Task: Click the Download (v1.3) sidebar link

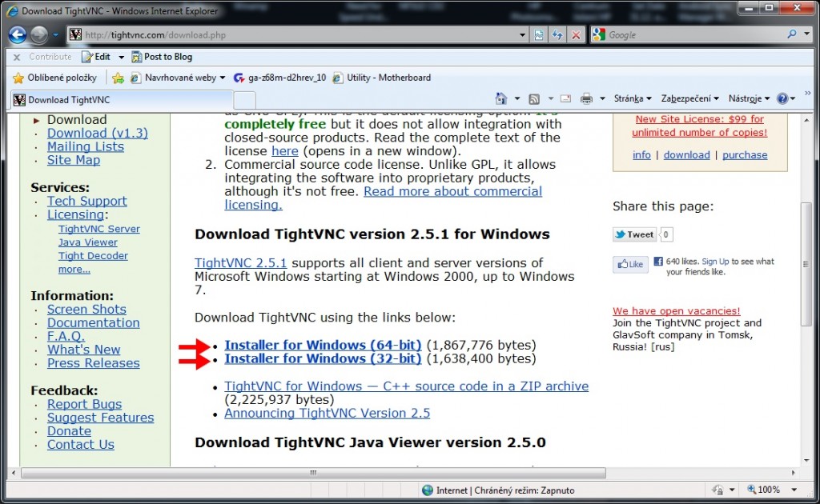Action: [x=97, y=133]
